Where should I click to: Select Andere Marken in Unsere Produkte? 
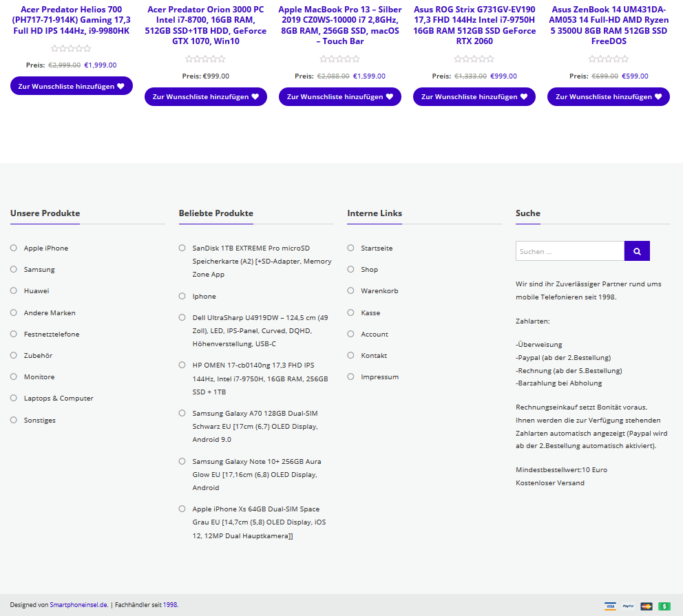(50, 312)
